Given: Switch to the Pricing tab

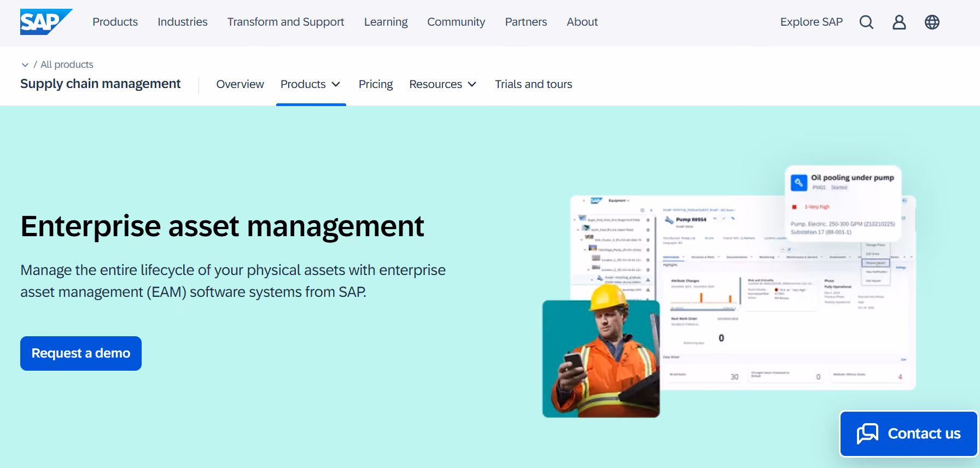Looking at the screenshot, I should [376, 84].
